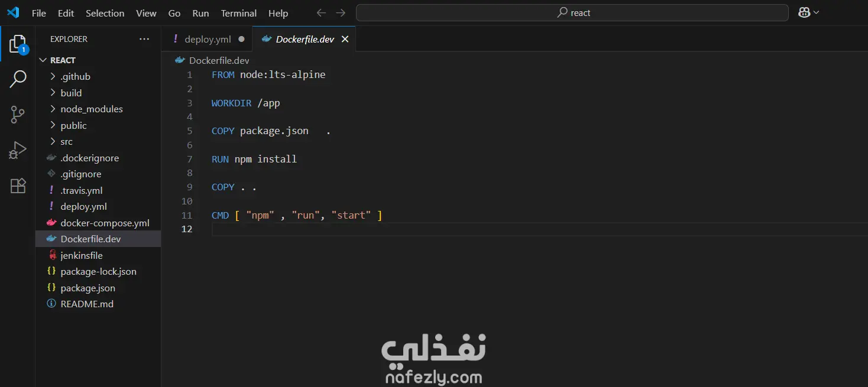The image size is (868, 387).
Task: Open the Explorer more actions ellipsis
Action: click(x=144, y=38)
